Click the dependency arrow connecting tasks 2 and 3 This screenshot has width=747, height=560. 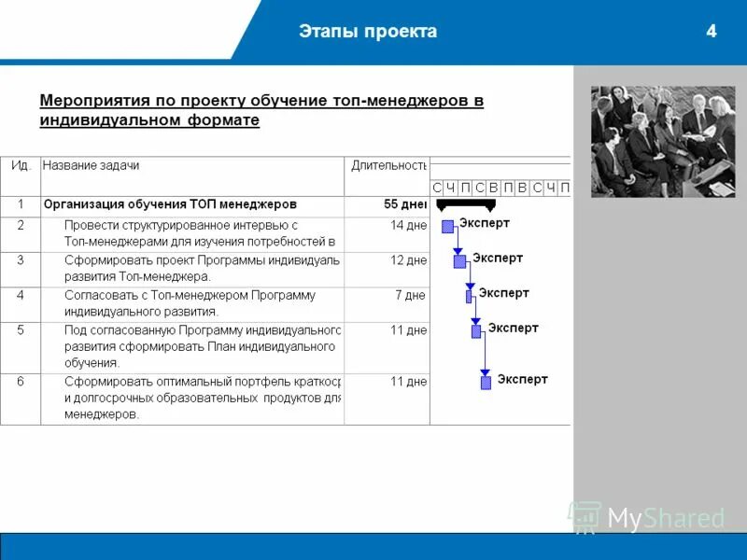coord(458,244)
